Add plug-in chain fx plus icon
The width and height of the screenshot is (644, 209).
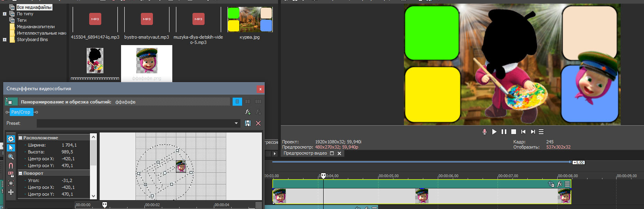[248, 112]
